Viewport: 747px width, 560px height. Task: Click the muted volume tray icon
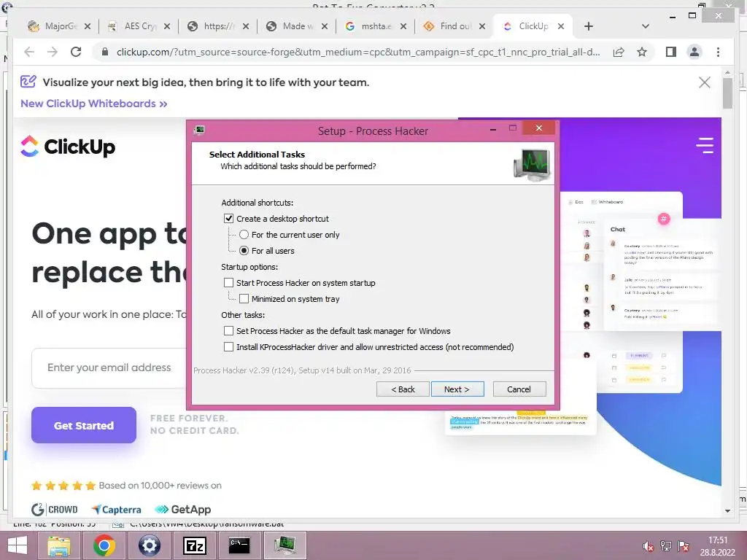click(648, 546)
